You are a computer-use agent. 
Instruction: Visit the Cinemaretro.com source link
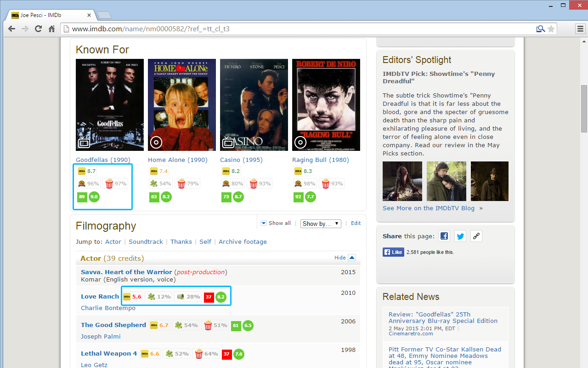pyautogui.click(x=411, y=333)
